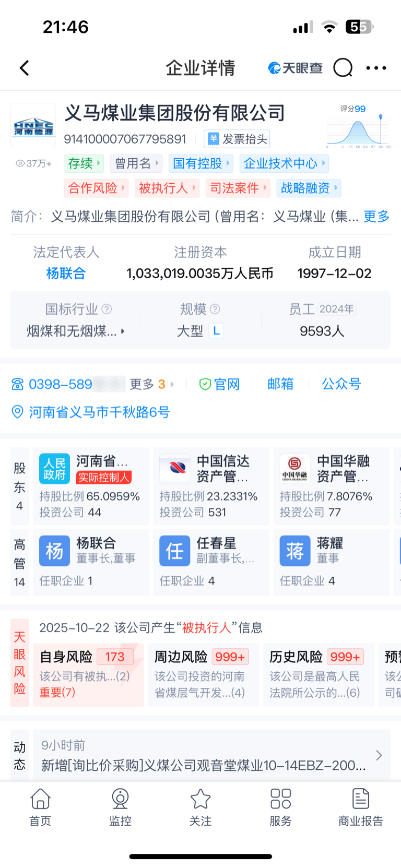Tap the company credit code 914100007067795891
The width and height of the screenshot is (401, 868).
click(x=125, y=139)
